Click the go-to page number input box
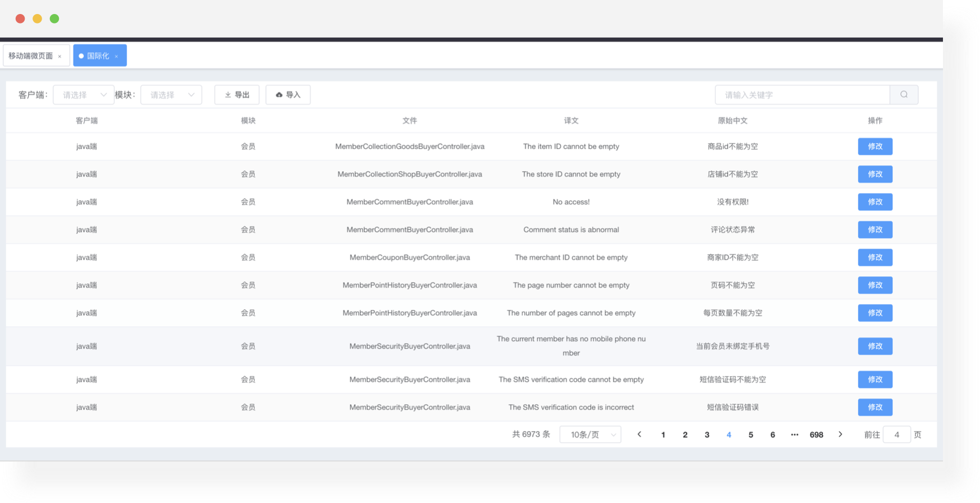 896,435
